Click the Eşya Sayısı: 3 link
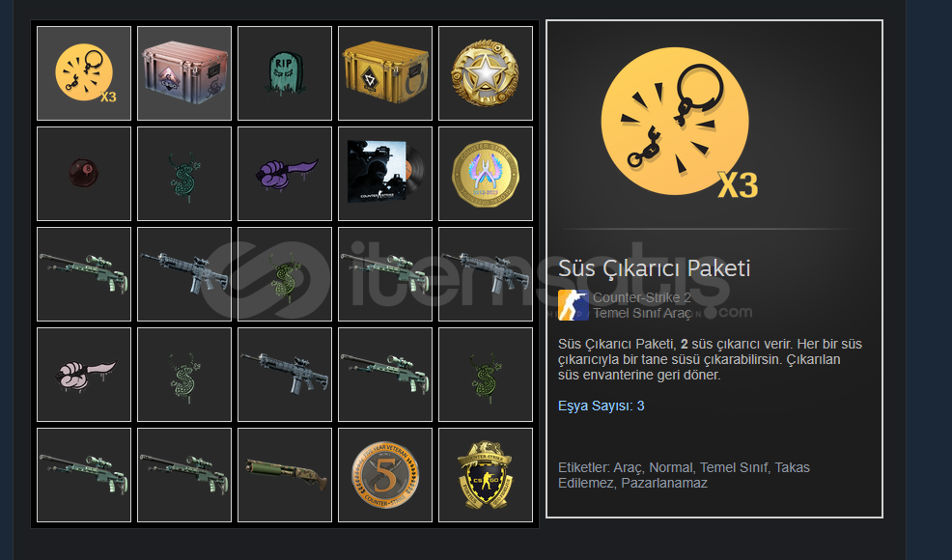This screenshot has width=952, height=560. [602, 406]
